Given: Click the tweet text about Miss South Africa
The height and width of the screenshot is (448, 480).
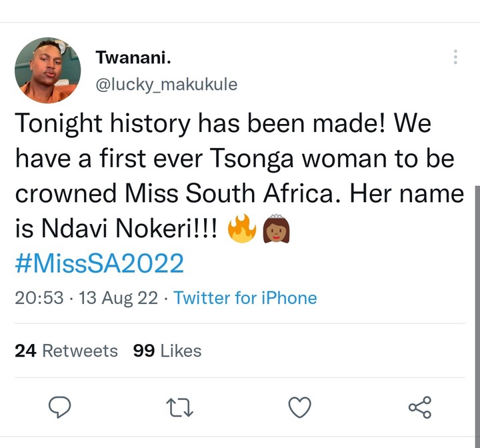Looking at the screenshot, I should point(240,176).
